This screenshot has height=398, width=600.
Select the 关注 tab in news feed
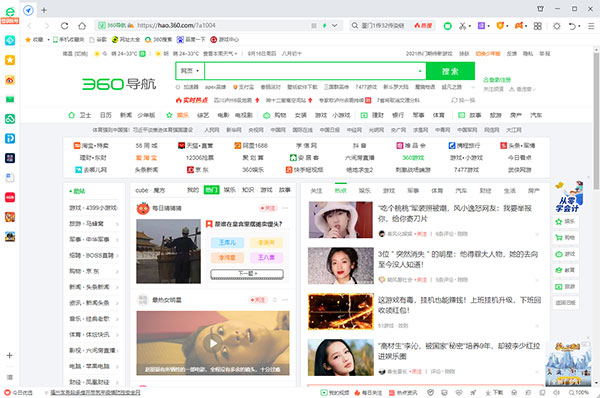(316, 191)
